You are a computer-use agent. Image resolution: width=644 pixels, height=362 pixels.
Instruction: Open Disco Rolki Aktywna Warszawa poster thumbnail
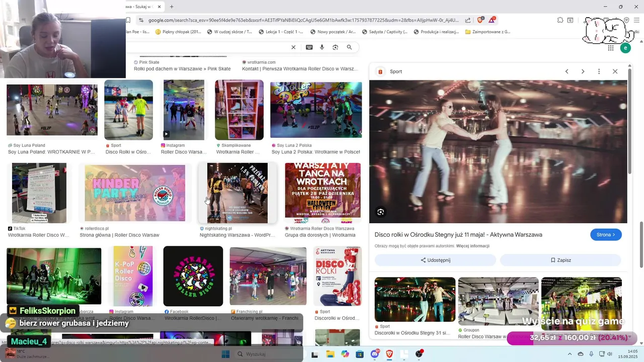coord(337,276)
